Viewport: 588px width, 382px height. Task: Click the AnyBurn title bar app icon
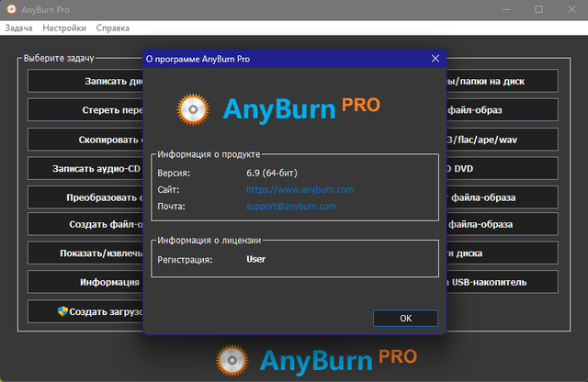point(11,9)
